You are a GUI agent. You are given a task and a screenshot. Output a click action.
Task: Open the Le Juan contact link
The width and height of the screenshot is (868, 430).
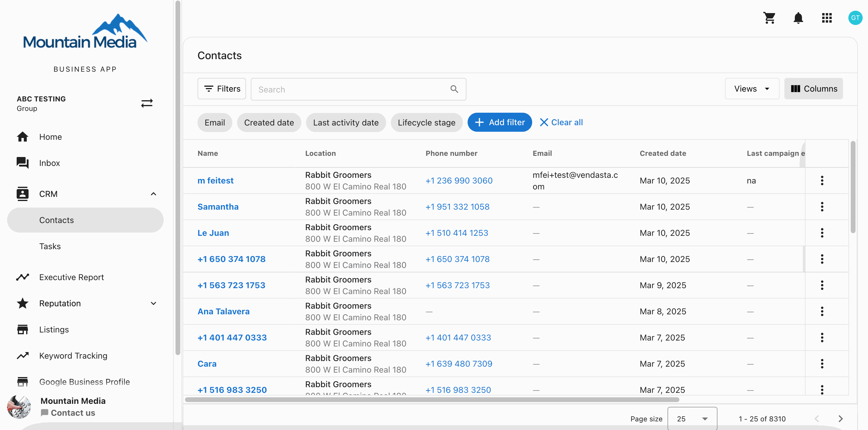click(x=213, y=233)
